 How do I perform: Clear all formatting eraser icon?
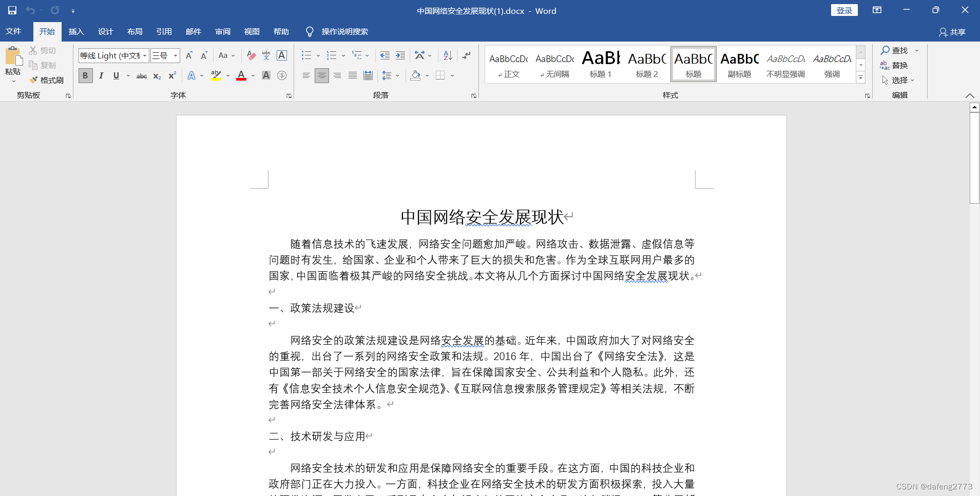click(x=251, y=55)
